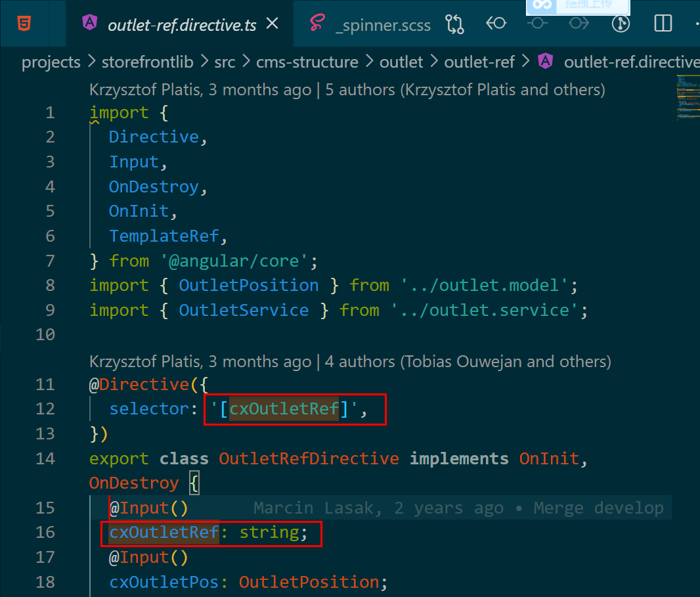Click the '@angular/core' import string
The width and height of the screenshot is (700, 597).
coord(234,261)
